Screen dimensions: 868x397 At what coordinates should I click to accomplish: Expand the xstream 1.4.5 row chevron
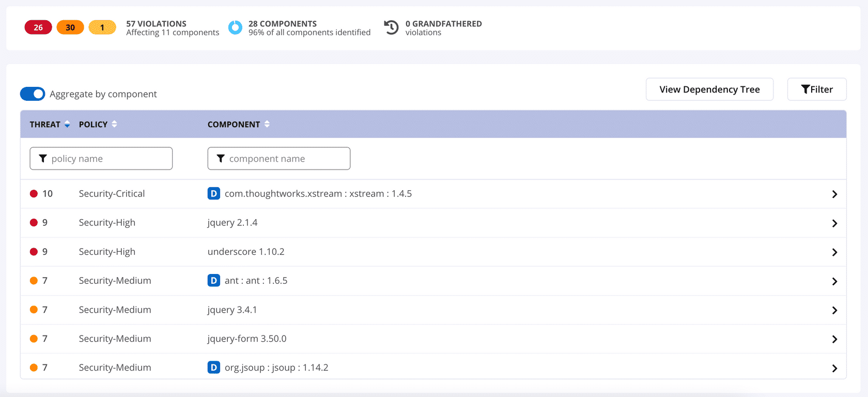point(834,194)
